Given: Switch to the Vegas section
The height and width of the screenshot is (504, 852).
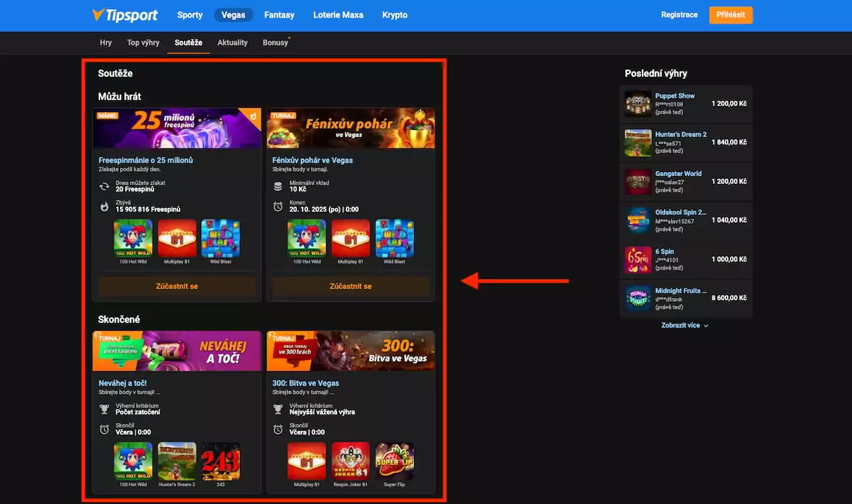Looking at the screenshot, I should [233, 15].
